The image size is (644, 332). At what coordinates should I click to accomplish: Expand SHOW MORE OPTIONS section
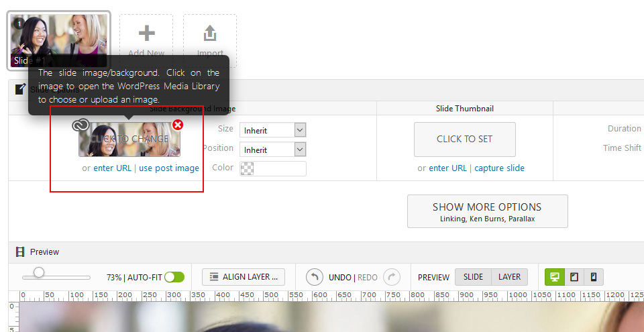pyautogui.click(x=487, y=211)
